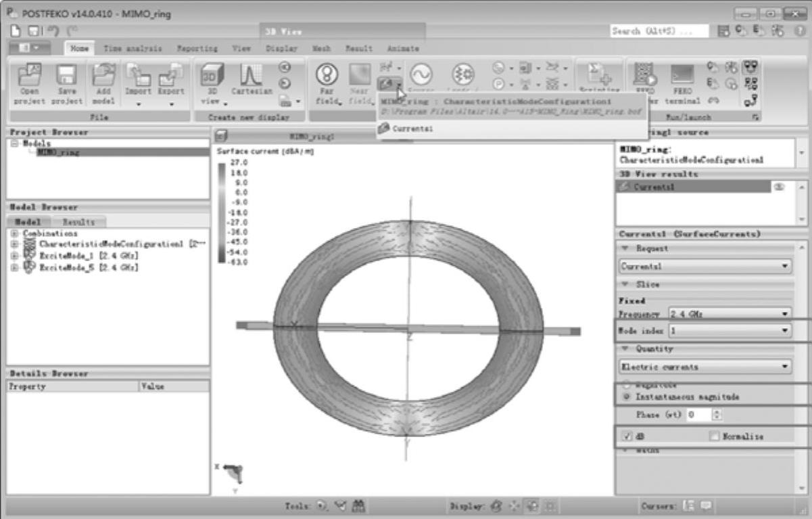Open the Request Currents1 combo box
The image size is (812, 519).
point(706,267)
